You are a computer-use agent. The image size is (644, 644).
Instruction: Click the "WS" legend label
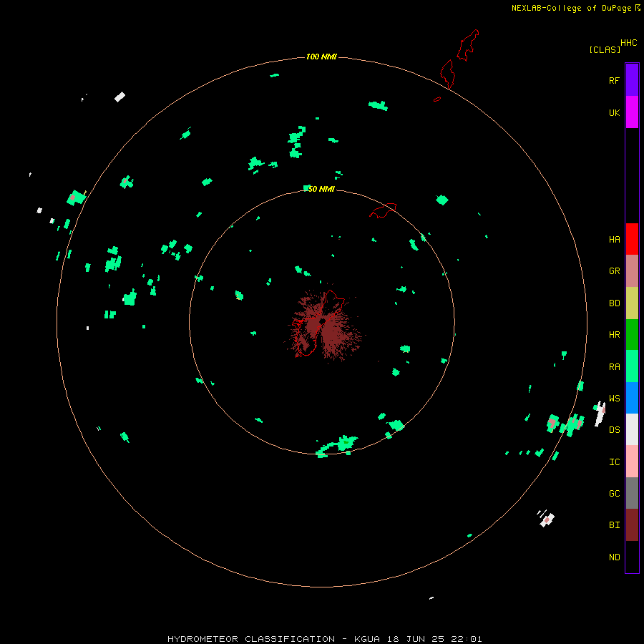click(614, 399)
